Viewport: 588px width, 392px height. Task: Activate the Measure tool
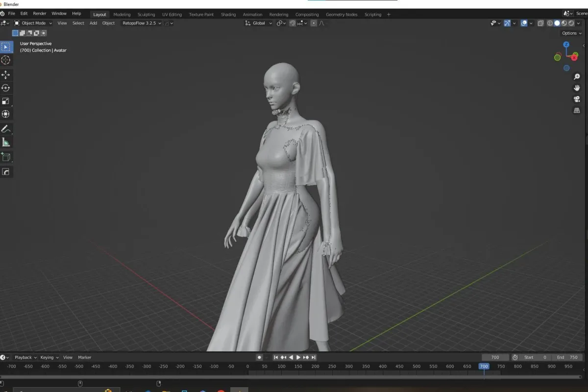pyautogui.click(x=6, y=143)
